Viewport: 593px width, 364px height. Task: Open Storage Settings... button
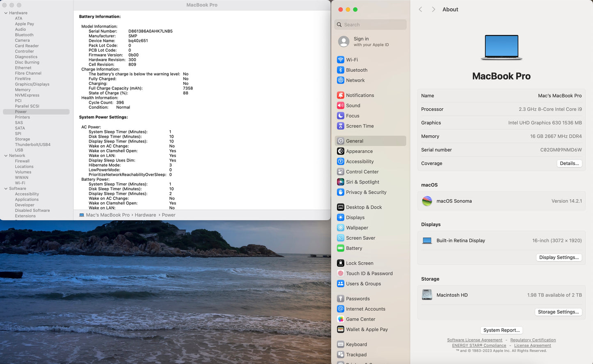point(559,312)
